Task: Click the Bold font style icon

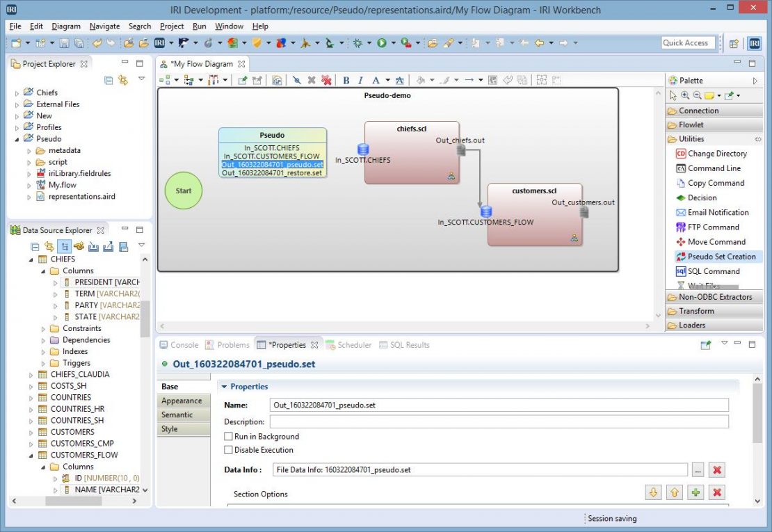Action: tap(346, 80)
